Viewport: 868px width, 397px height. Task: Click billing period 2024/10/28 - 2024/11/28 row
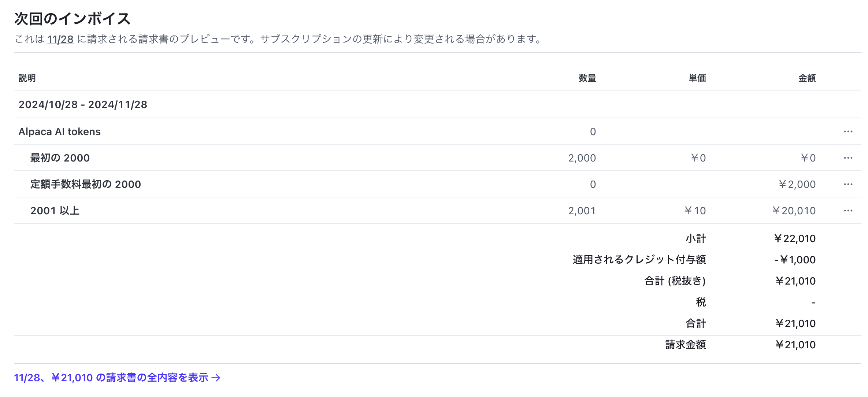[83, 104]
